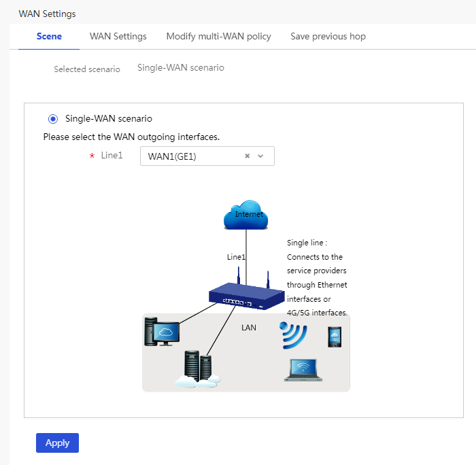Open the Line1 WAN1(GE1) dropdown

207,156
